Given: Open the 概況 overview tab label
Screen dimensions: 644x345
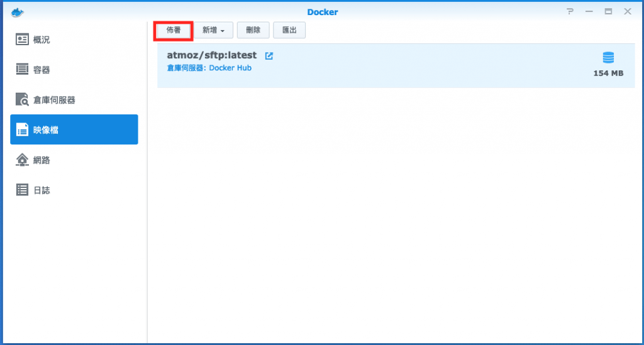Looking at the screenshot, I should (x=42, y=40).
